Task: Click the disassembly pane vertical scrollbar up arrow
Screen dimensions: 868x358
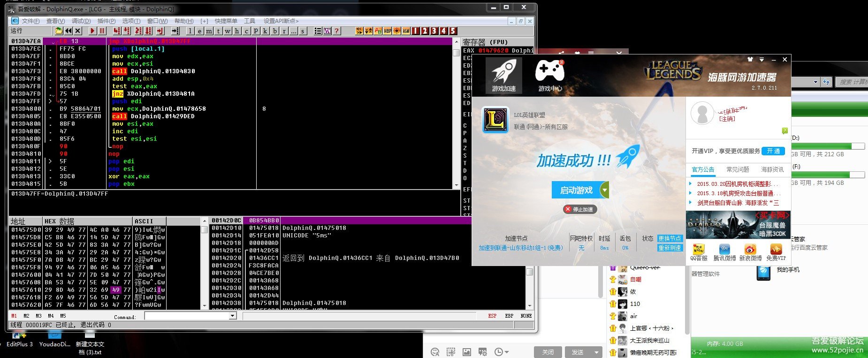Action: click(456, 42)
